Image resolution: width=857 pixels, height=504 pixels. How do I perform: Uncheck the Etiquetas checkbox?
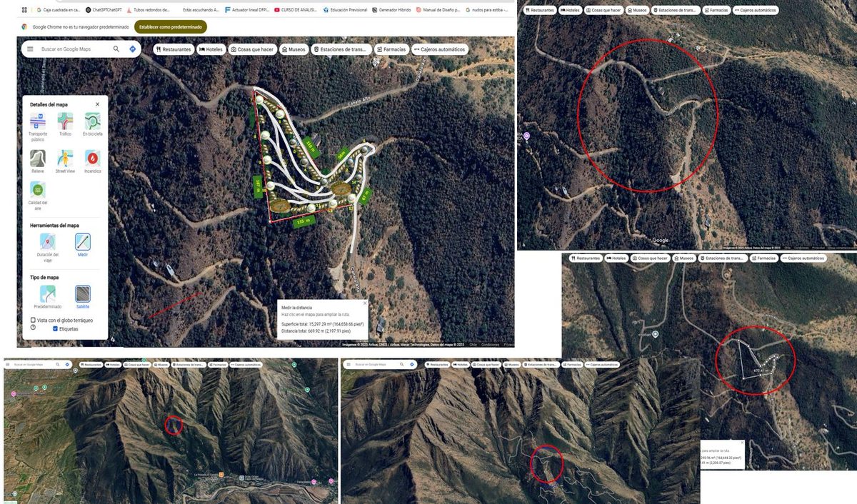coord(55,329)
